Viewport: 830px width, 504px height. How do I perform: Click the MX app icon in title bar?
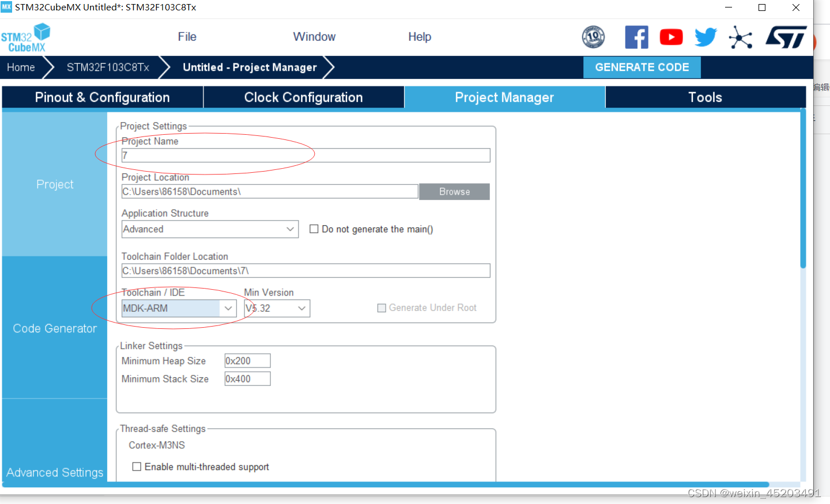click(6, 7)
